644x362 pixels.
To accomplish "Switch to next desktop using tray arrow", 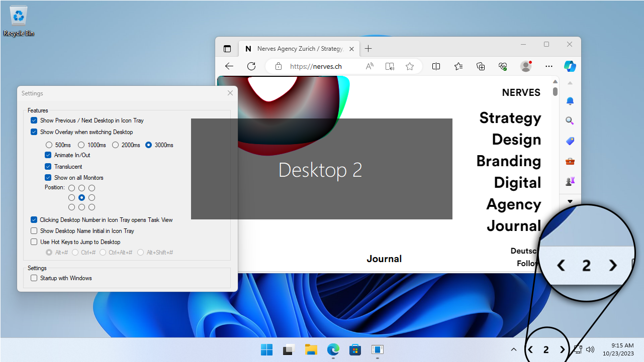I will click(x=562, y=349).
